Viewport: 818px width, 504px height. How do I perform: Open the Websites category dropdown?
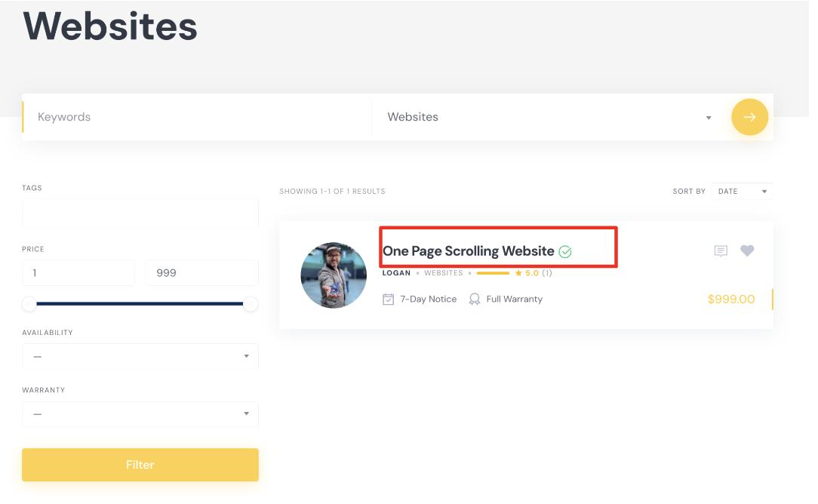549,117
